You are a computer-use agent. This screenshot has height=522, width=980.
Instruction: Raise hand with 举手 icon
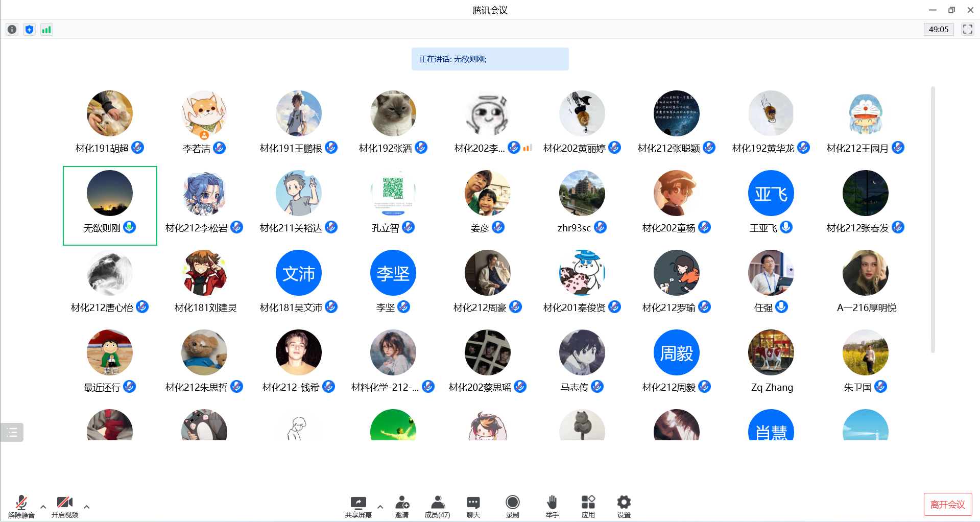tap(552, 506)
